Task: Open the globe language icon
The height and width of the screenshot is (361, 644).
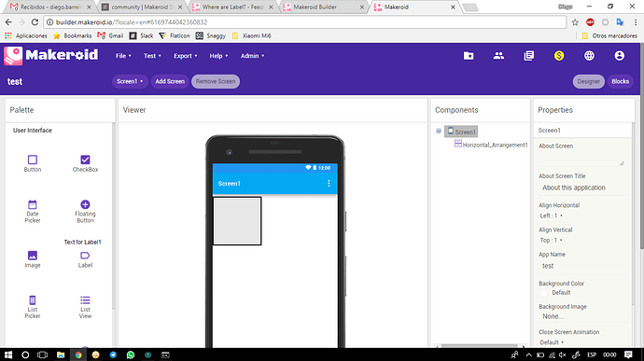Action: (x=589, y=55)
